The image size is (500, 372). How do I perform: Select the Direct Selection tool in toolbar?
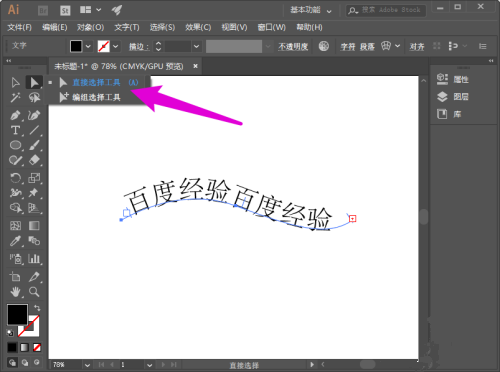point(34,82)
